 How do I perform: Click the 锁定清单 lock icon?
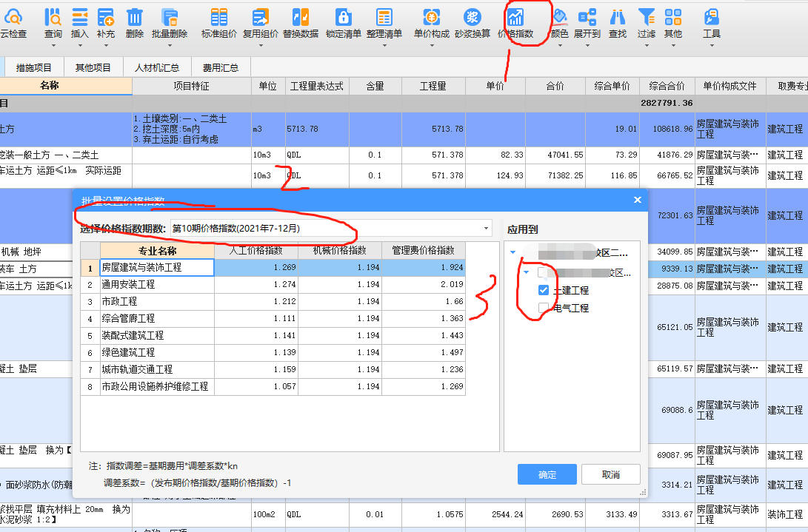(343, 18)
